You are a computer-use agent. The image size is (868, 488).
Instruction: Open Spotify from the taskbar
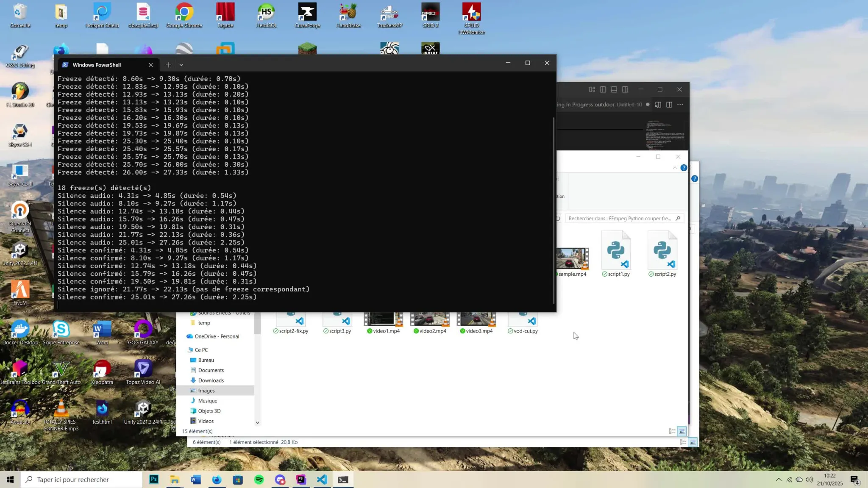259,480
